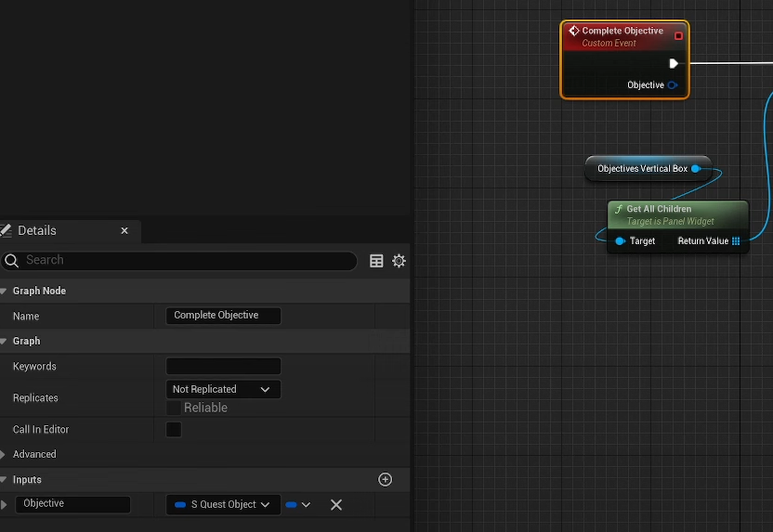Click the Objectives Vertical Box output pin

pos(696,169)
